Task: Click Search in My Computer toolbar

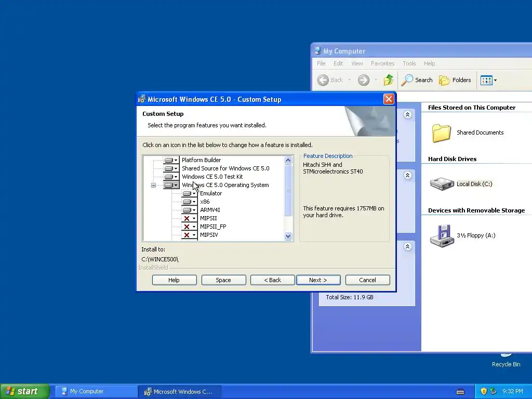Action: (x=417, y=80)
